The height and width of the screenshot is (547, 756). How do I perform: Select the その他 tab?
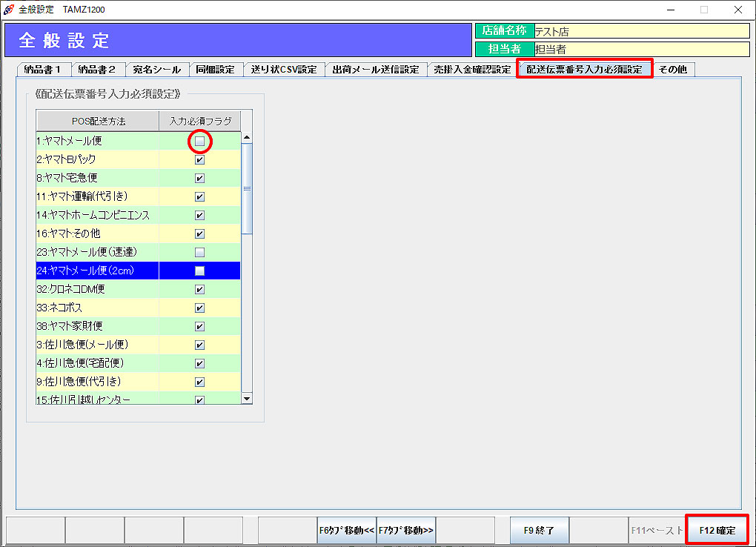(x=673, y=70)
